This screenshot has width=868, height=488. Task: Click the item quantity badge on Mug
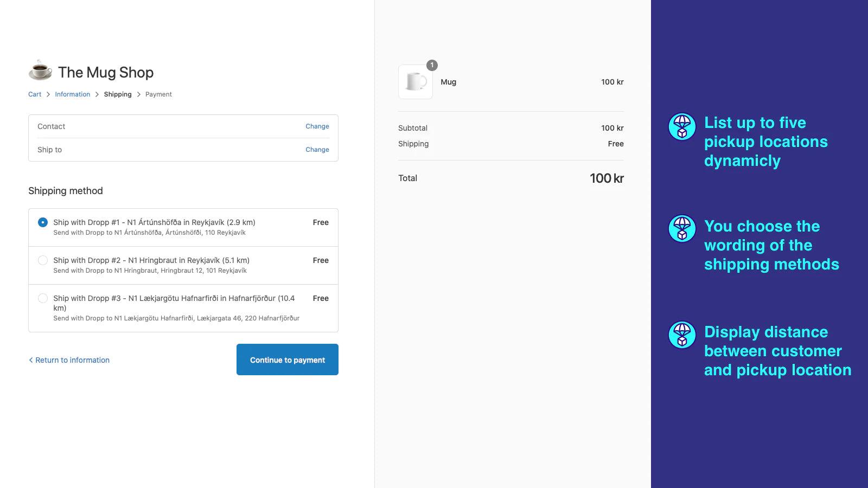click(x=432, y=65)
